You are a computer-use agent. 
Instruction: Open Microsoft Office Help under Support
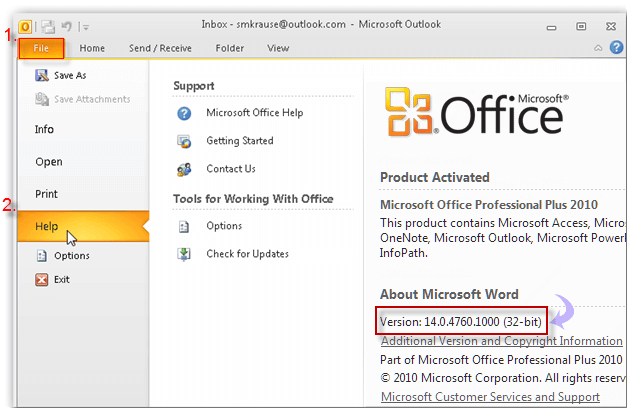255,113
